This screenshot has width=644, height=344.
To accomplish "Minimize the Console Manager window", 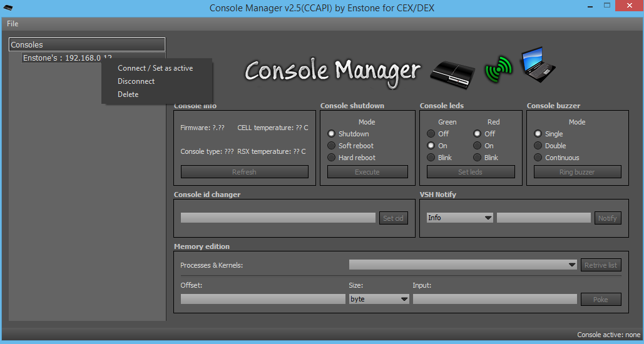I will (590, 7).
